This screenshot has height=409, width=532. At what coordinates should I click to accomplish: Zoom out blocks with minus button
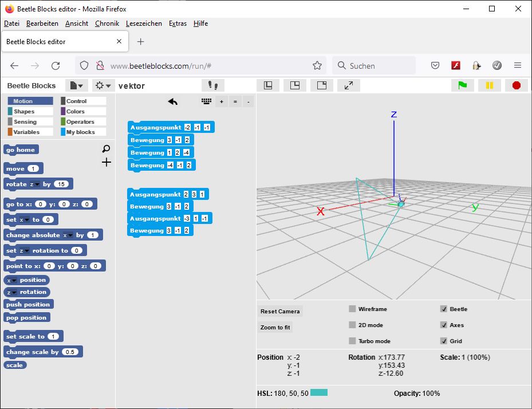(x=249, y=101)
